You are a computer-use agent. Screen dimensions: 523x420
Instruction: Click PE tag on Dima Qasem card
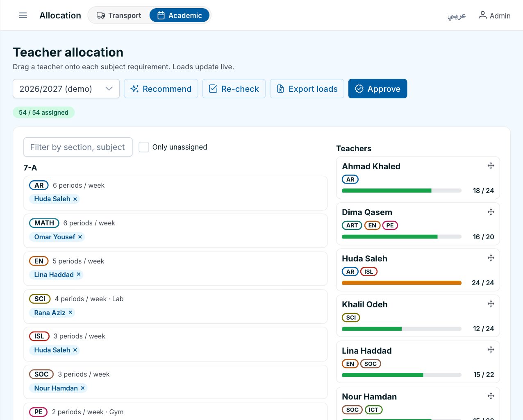click(x=390, y=225)
